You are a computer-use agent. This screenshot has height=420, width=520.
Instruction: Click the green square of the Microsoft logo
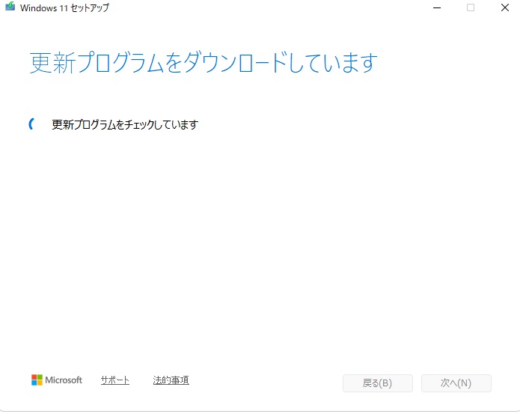pyautogui.click(x=40, y=377)
